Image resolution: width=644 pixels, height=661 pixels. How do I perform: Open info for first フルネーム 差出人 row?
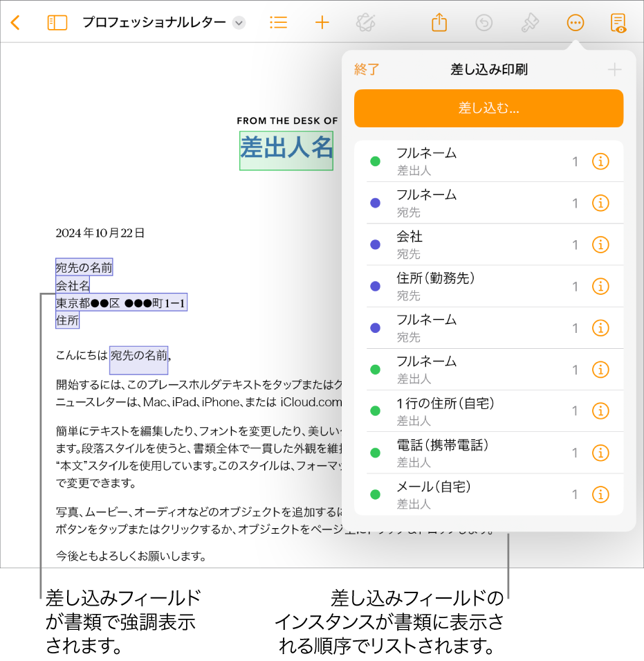click(600, 161)
